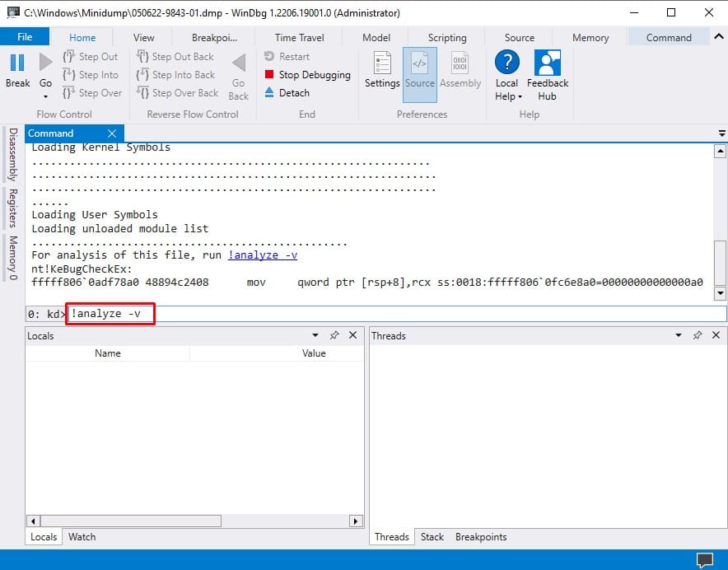Click the Go play icon
Screen dimensions: 728x570
point(45,63)
